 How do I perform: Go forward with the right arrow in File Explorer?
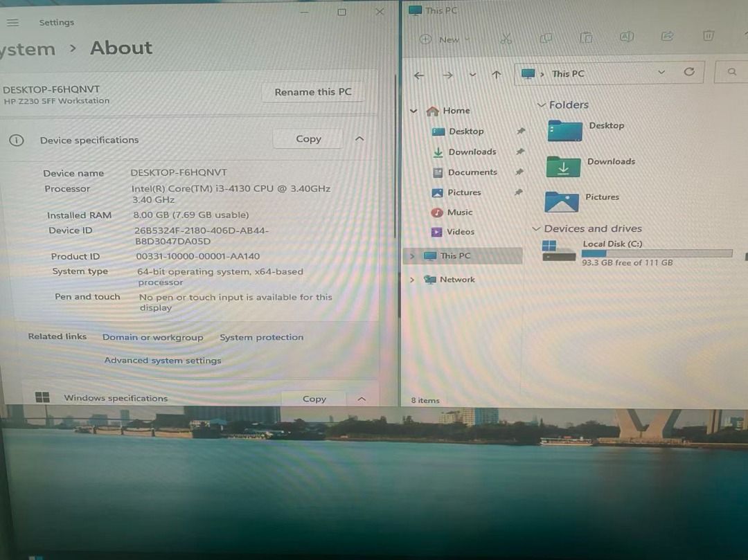coord(447,75)
